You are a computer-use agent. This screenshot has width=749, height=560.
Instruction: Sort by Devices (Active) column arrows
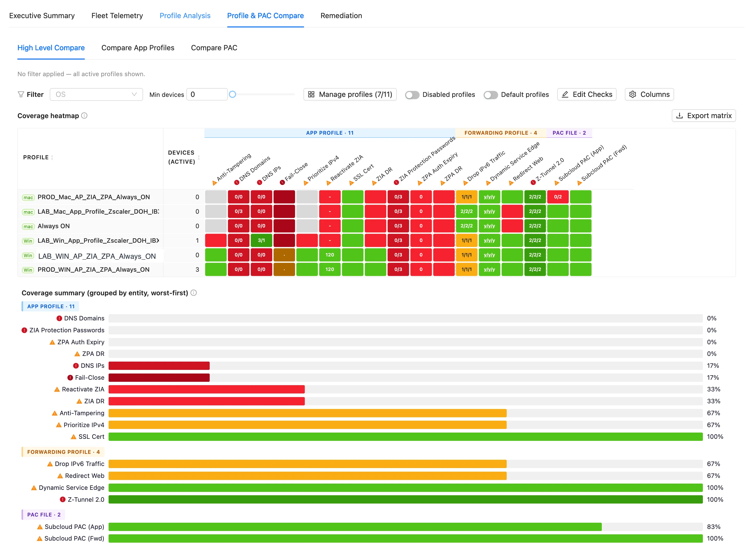pyautogui.click(x=199, y=157)
